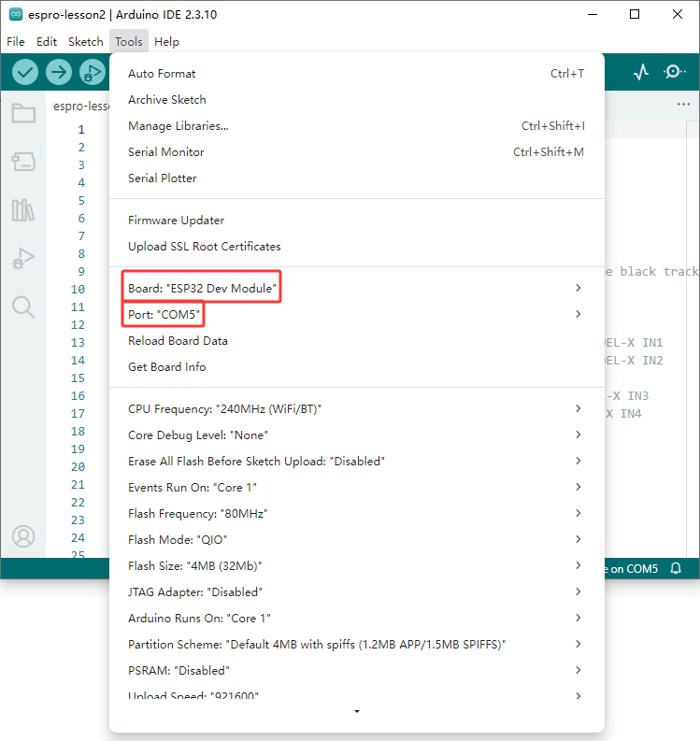Select Archive Sketch menu entry

357,100
